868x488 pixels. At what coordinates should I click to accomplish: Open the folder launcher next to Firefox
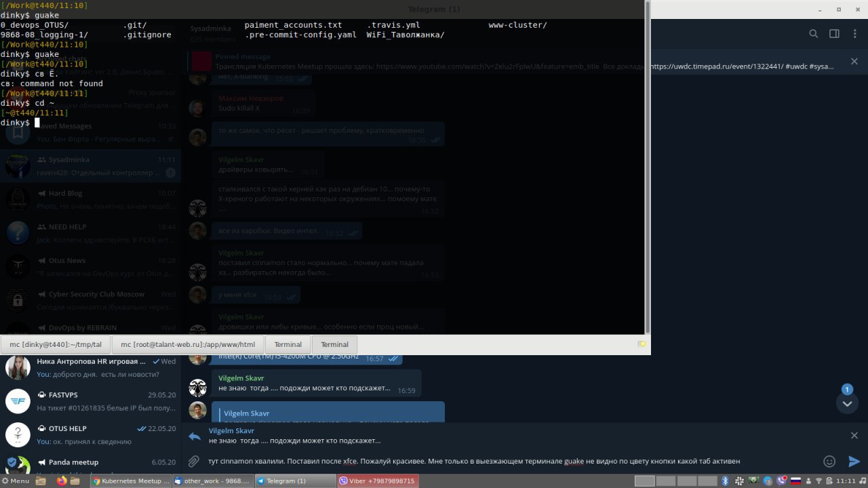(75, 481)
